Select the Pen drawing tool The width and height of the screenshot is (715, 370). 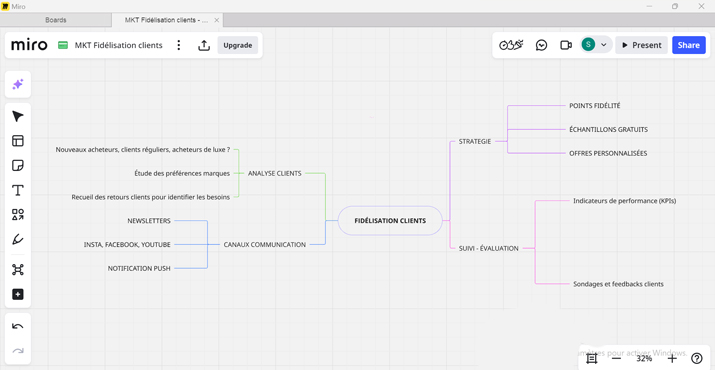tap(18, 239)
